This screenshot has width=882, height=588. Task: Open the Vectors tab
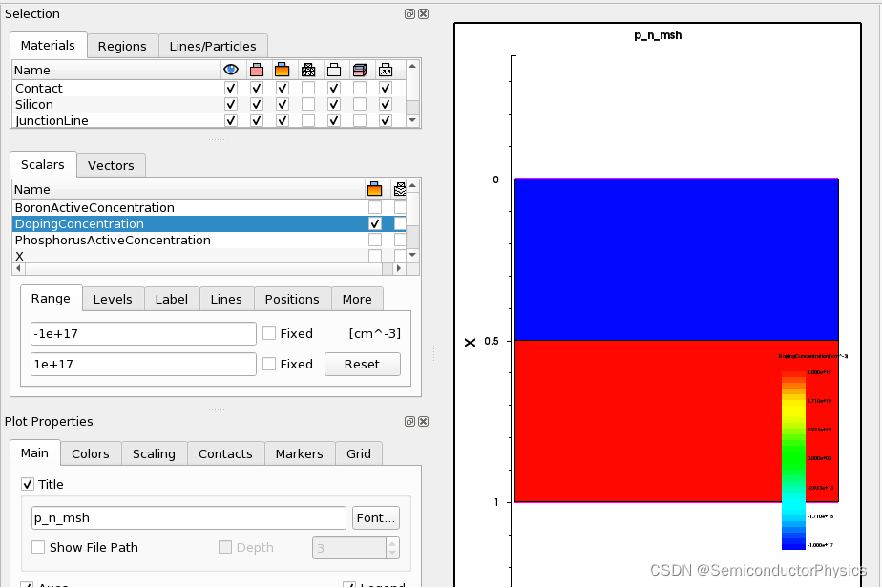click(111, 165)
